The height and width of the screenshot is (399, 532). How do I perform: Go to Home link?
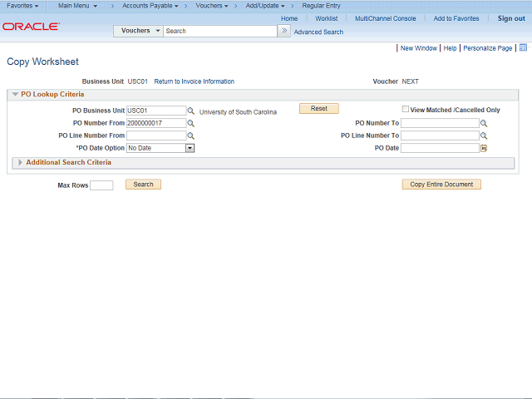tap(289, 18)
